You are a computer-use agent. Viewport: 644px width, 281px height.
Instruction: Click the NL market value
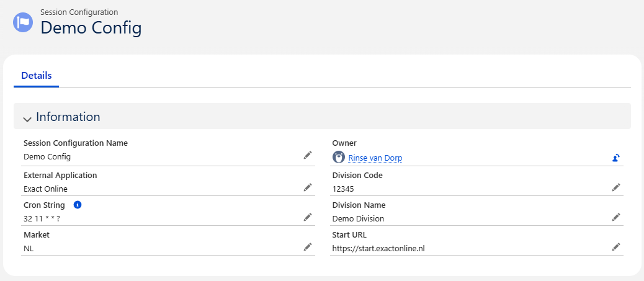click(x=29, y=249)
